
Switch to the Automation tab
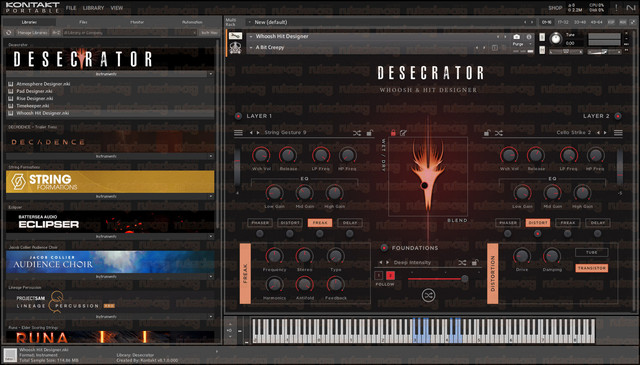pyautogui.click(x=192, y=22)
